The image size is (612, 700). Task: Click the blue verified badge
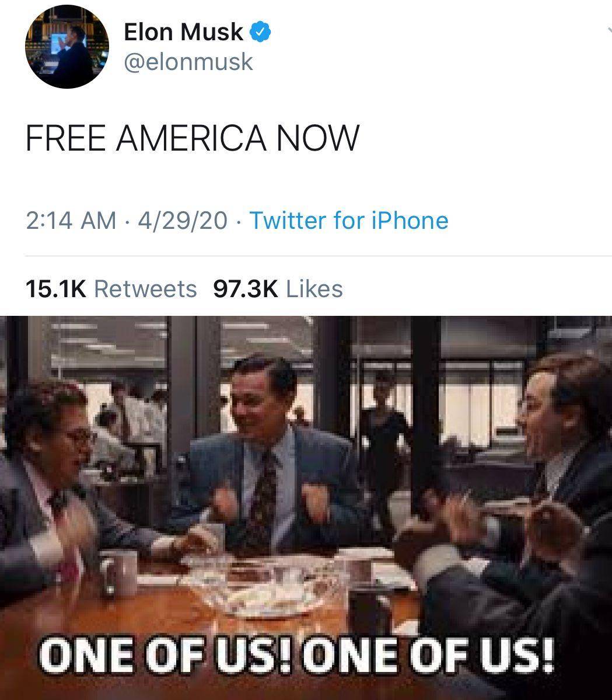point(260,32)
